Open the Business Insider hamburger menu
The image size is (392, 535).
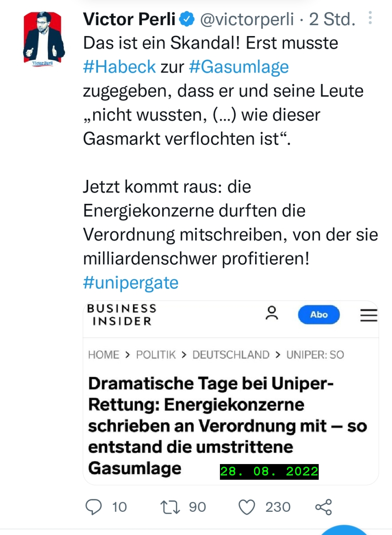click(x=368, y=315)
